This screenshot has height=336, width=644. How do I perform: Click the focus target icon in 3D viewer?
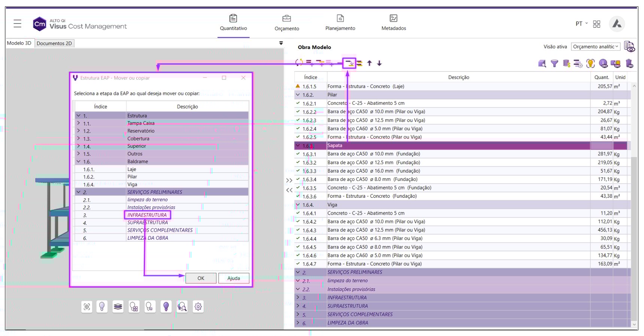[87, 307]
